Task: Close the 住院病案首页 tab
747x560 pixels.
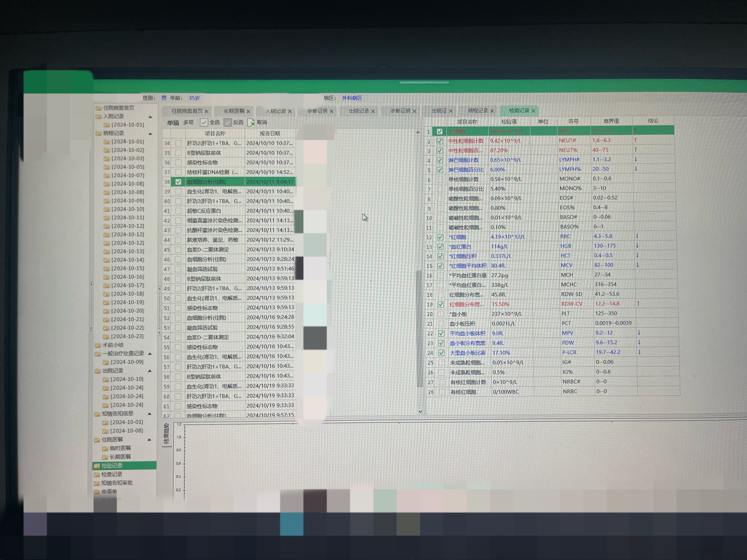Action: tap(206, 111)
